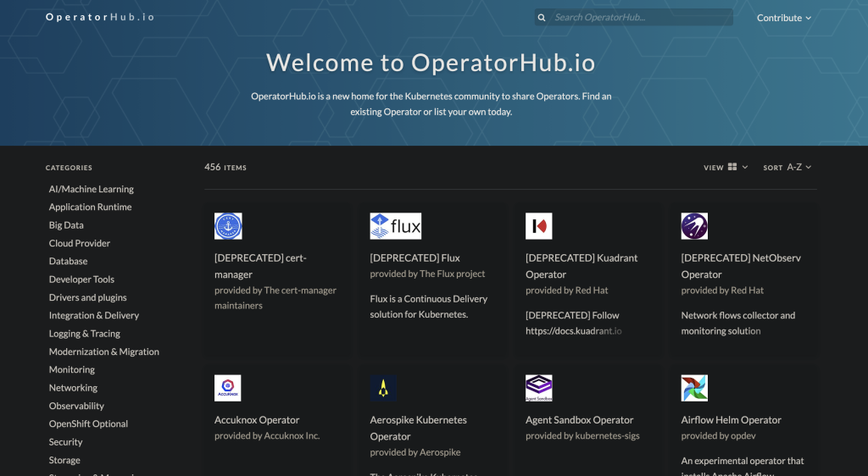The height and width of the screenshot is (476, 868).
Task: Go to OperatorHub.io home logo
Action: [100, 17]
